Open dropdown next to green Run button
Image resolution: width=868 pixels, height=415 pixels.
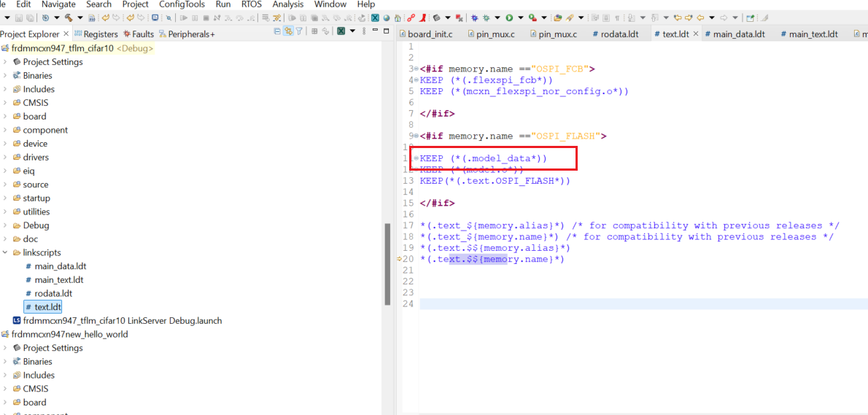520,18
